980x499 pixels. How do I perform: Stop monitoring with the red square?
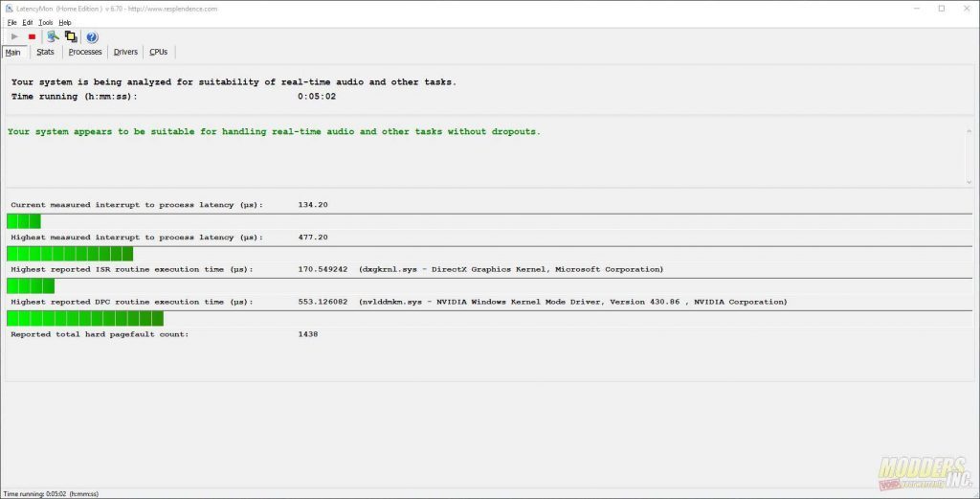click(x=32, y=37)
